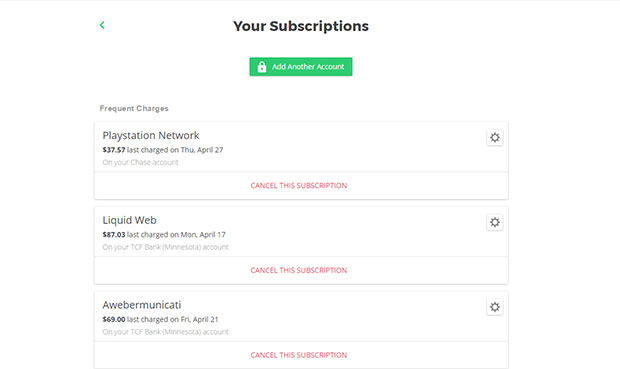Click the $37.57 last charged text

click(163, 150)
